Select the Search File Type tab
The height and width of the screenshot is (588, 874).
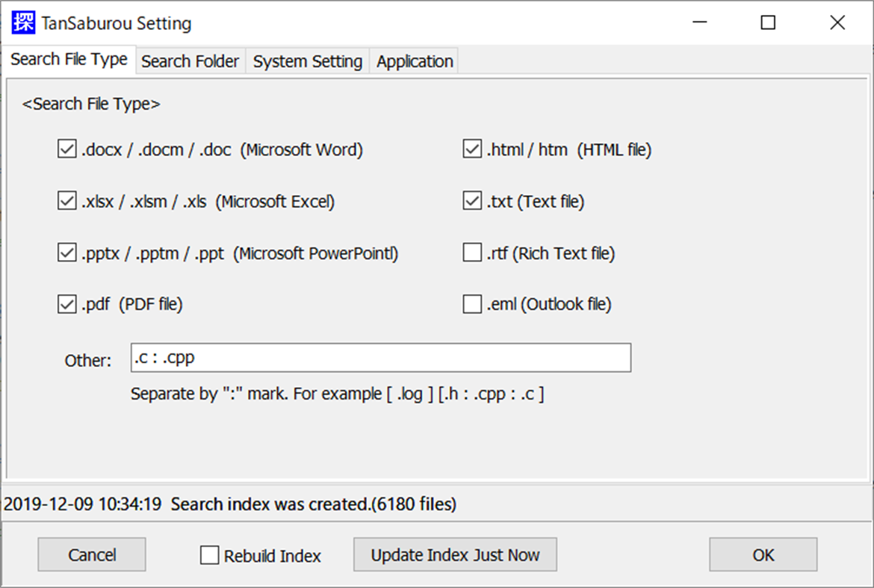point(69,59)
